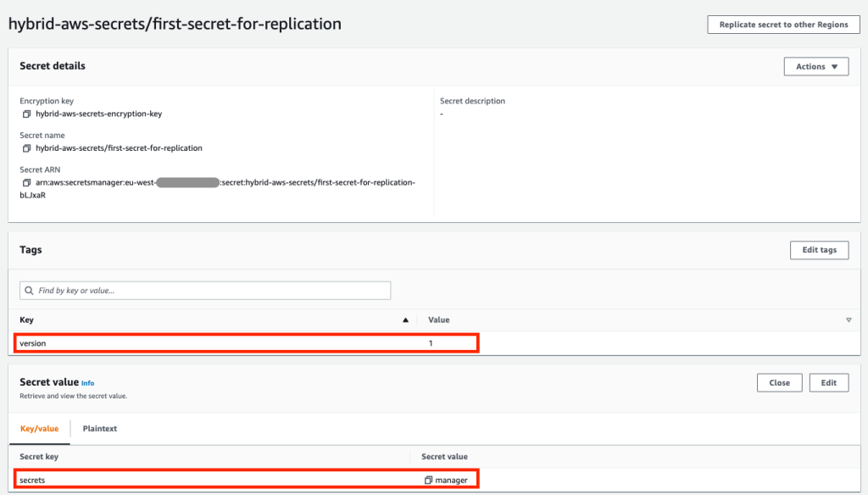The width and height of the screenshot is (868, 495).
Task: Select the Key/value tab
Action: [x=39, y=428]
